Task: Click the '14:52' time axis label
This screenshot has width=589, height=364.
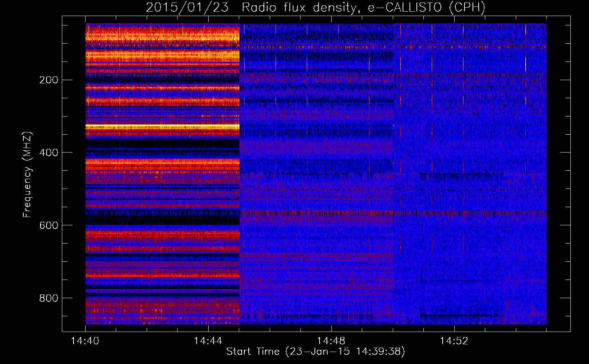Action: 454,341
